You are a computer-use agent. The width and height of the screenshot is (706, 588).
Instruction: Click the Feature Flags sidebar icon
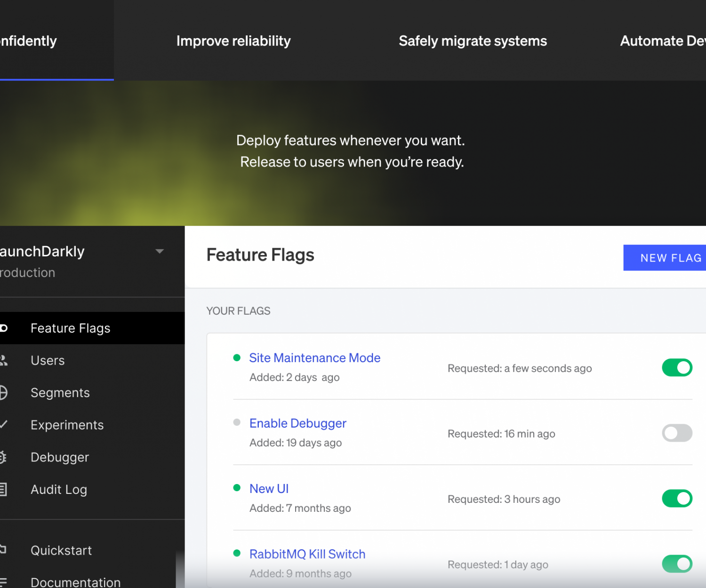pyautogui.click(x=4, y=328)
